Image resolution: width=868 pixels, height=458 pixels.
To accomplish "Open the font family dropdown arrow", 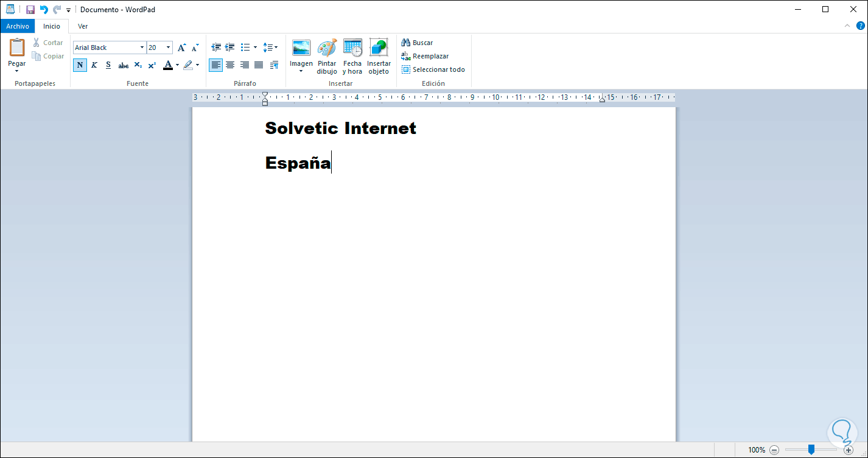I will point(142,48).
